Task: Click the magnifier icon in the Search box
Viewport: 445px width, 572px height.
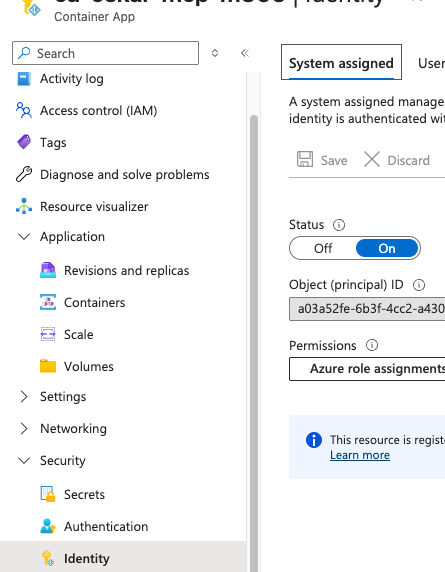Action: pyautogui.click(x=24, y=53)
